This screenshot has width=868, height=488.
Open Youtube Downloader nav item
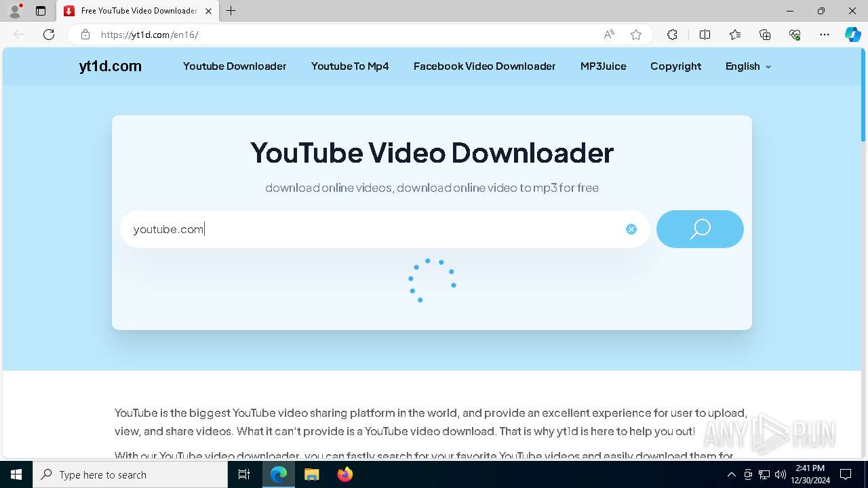coord(235,66)
